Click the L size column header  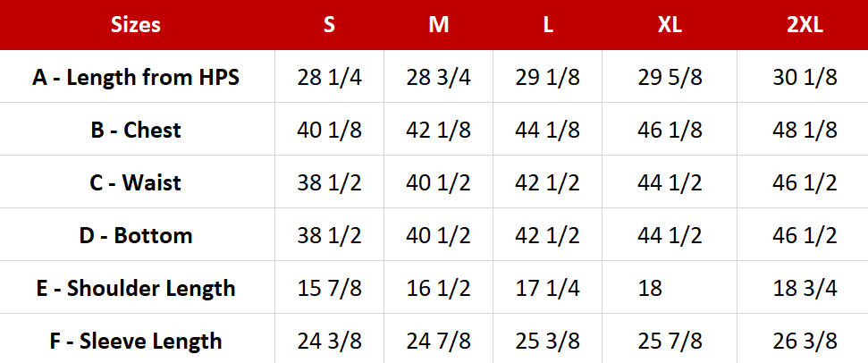(x=547, y=25)
